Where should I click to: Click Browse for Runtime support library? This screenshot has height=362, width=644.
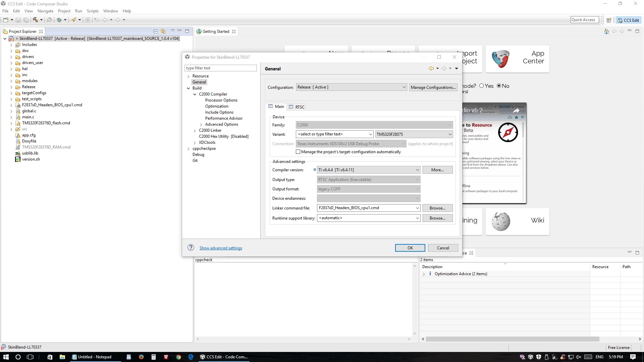coord(437,218)
